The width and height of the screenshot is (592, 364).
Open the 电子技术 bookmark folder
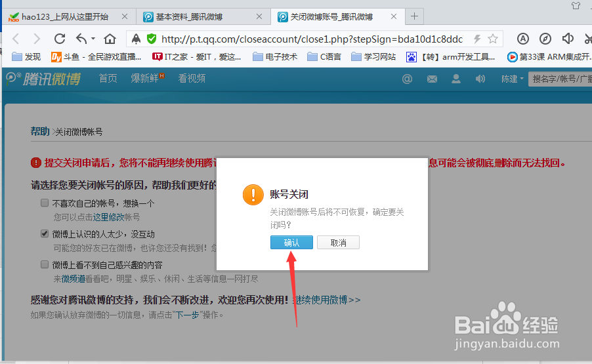pyautogui.click(x=275, y=57)
